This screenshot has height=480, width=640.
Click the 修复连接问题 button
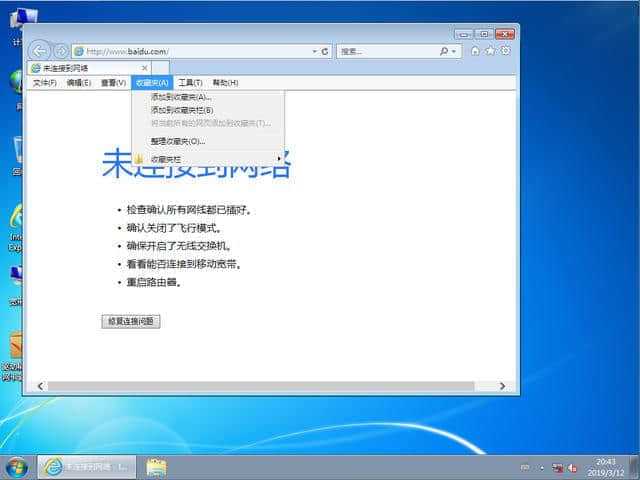pyautogui.click(x=131, y=321)
